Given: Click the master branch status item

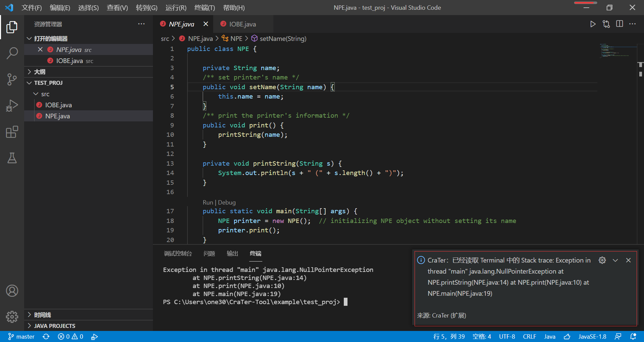Looking at the screenshot, I should point(21,336).
